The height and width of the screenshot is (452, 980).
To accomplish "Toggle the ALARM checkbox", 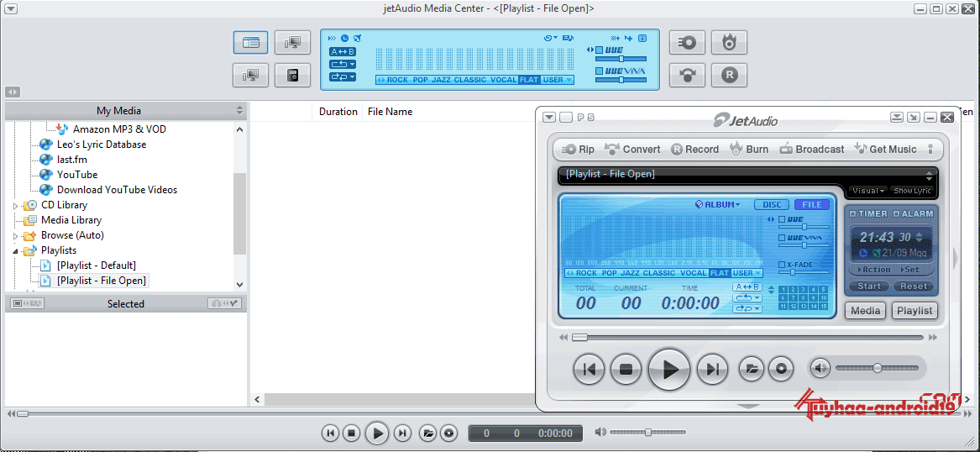I will [x=896, y=213].
